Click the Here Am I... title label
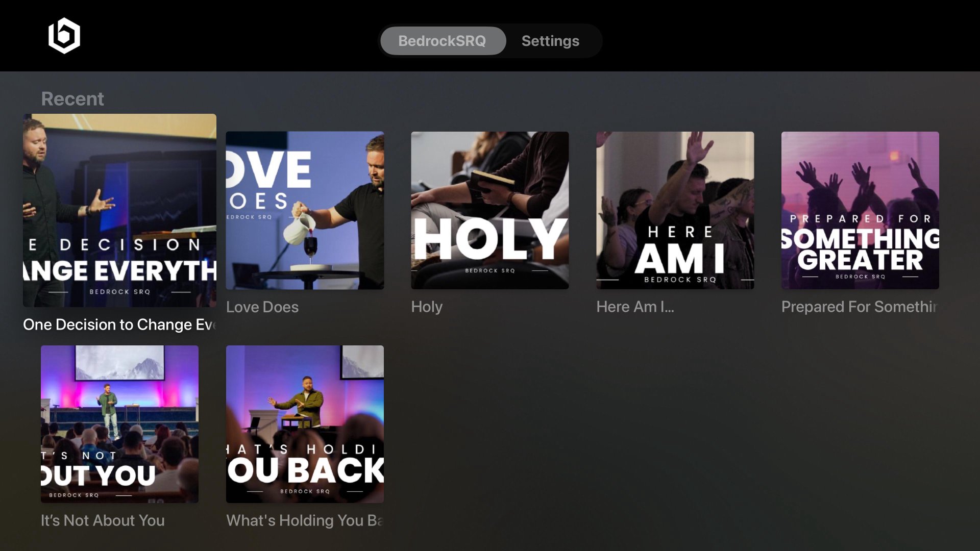The image size is (980, 551). click(x=635, y=307)
